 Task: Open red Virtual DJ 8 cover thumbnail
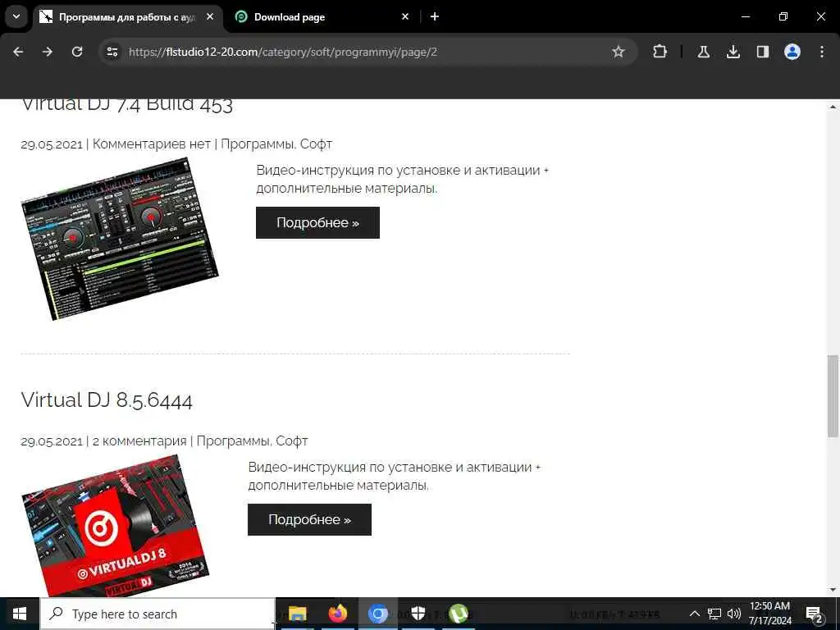coord(115,526)
